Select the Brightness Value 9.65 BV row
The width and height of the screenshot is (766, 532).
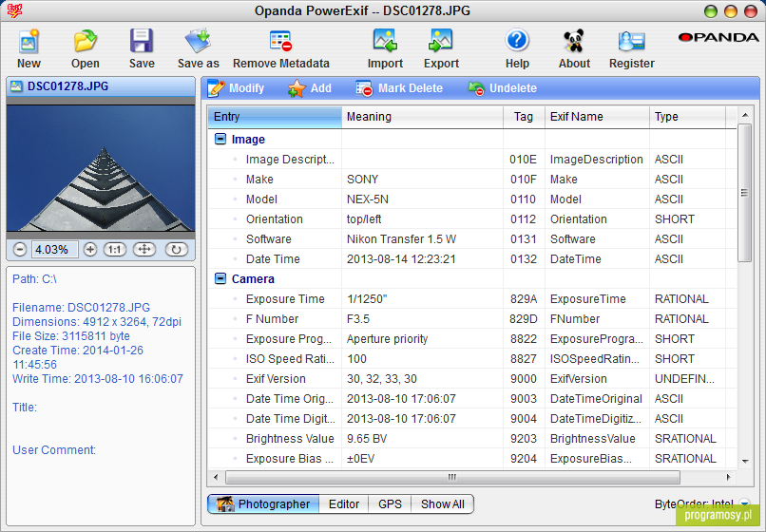pyautogui.click(x=472, y=439)
